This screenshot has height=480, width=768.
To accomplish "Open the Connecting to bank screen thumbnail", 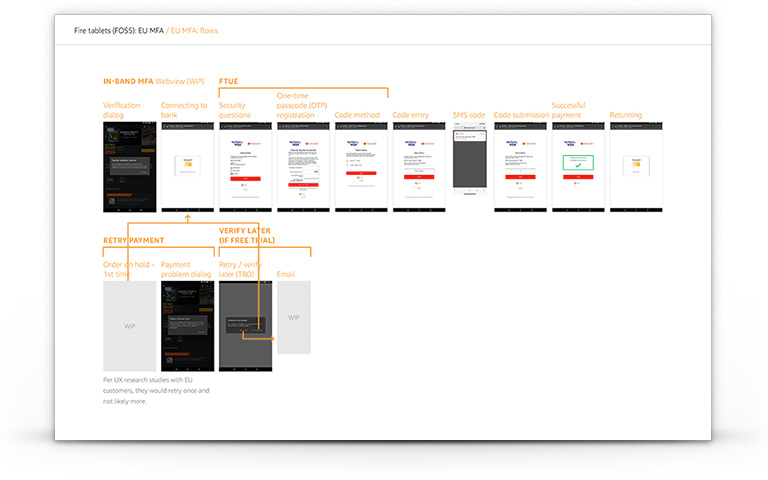I will (188, 167).
